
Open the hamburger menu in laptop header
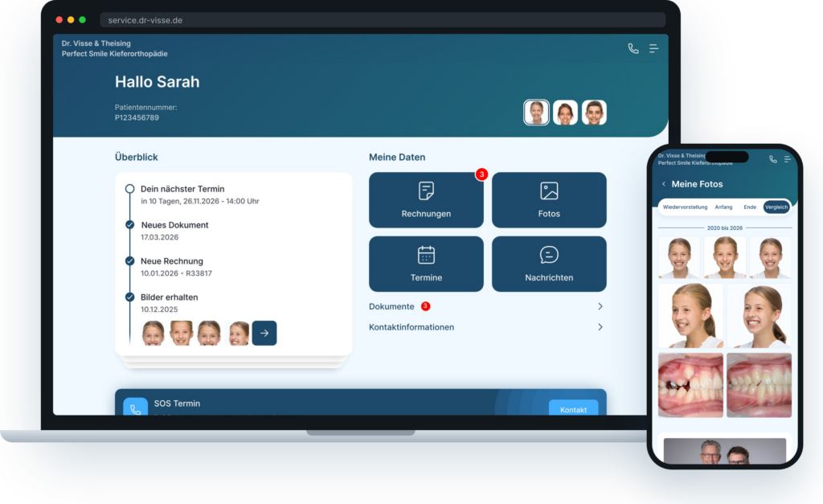pos(653,48)
